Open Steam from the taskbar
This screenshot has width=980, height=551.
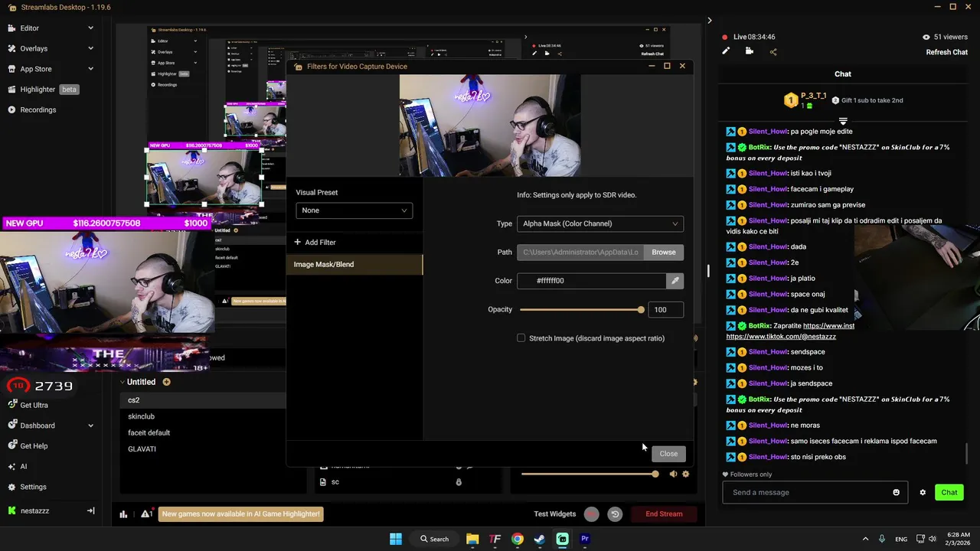(x=540, y=539)
